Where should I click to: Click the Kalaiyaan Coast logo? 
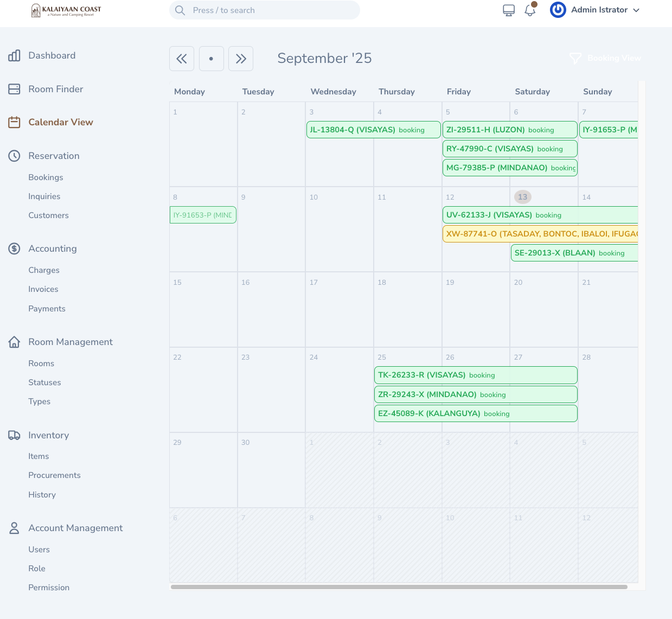pyautogui.click(x=65, y=10)
